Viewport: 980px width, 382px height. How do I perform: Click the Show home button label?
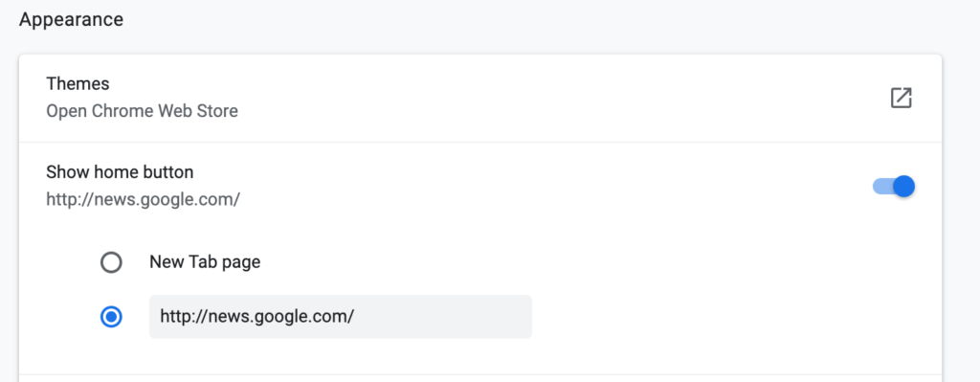[120, 172]
